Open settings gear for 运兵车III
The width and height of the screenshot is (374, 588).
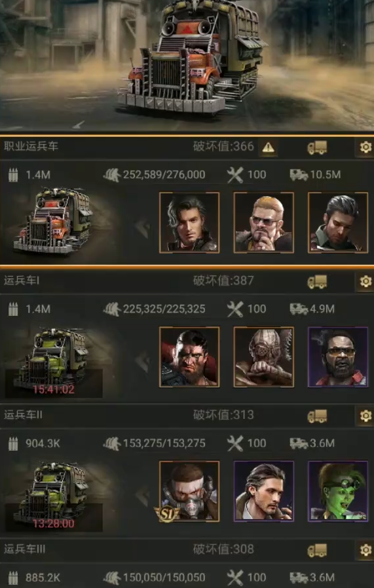pos(365,550)
